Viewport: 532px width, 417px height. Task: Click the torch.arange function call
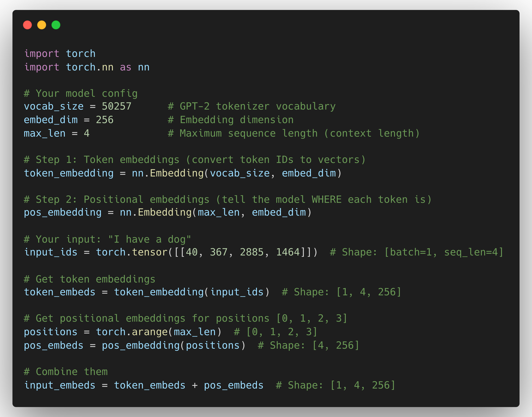(159, 332)
